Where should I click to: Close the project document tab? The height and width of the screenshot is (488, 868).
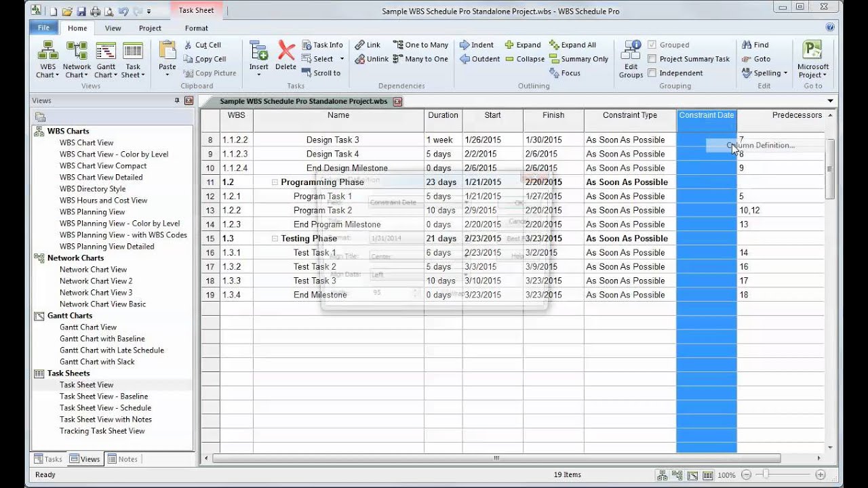[x=398, y=102]
